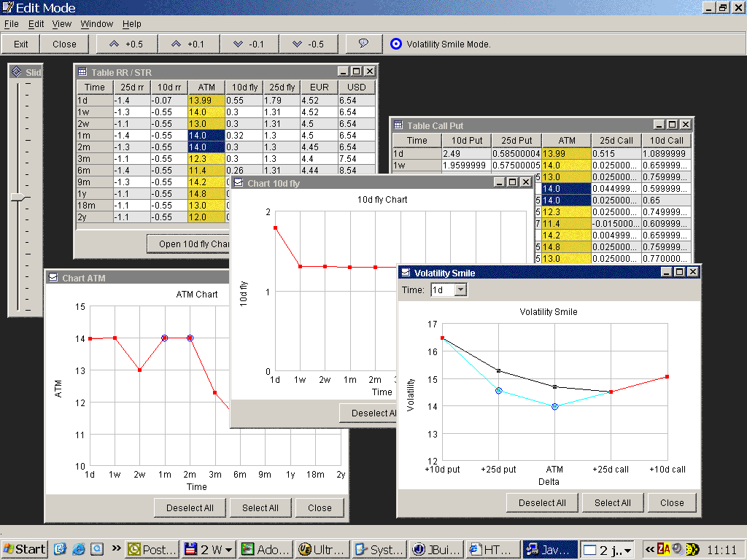Viewport: 747px width, 560px height.
Task: Click the ATM data point on Volatility Smile chart
Action: (x=555, y=406)
